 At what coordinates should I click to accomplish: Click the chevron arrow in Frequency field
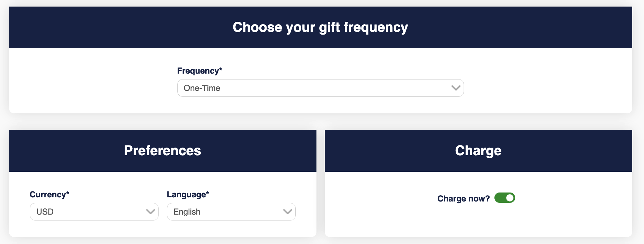point(456,88)
